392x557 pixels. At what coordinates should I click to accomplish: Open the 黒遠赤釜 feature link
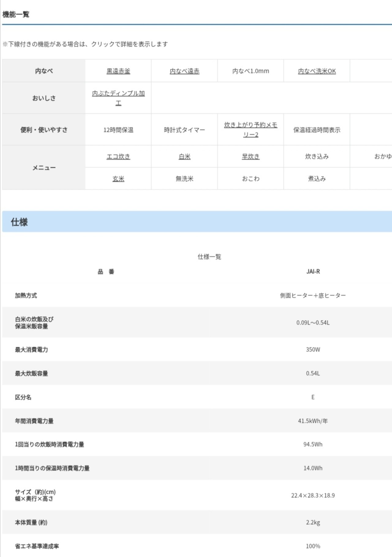pos(118,71)
